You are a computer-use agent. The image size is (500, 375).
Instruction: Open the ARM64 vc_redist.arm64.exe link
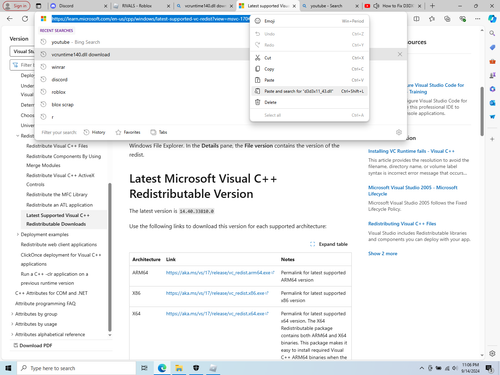[220, 273]
